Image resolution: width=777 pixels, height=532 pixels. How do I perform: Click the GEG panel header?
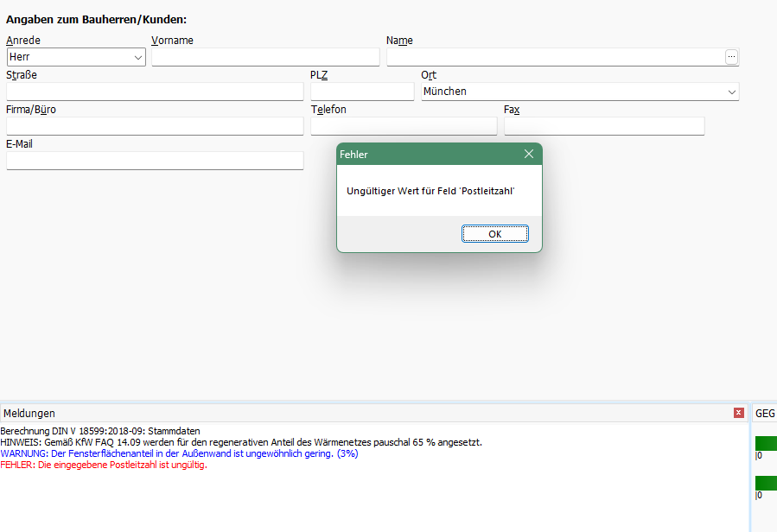[x=765, y=414]
